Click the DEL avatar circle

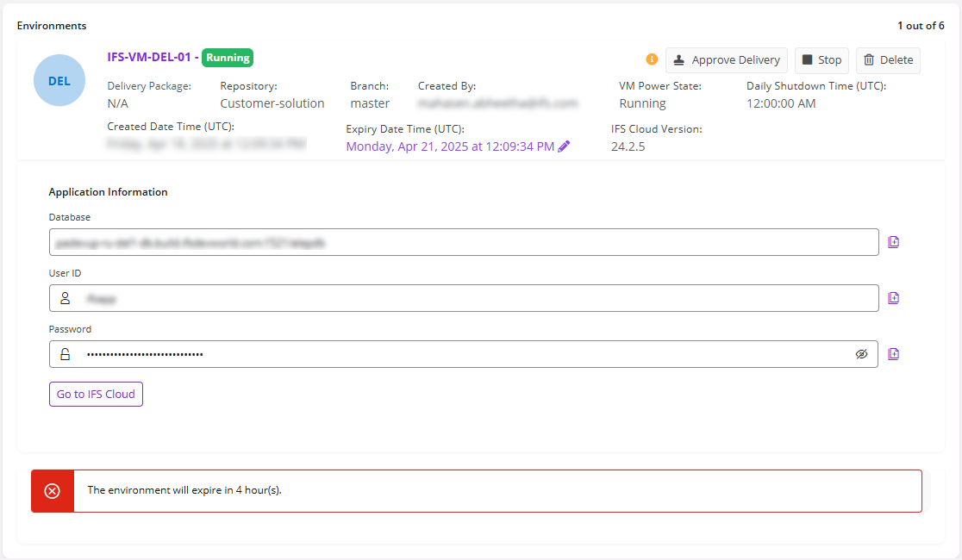point(59,80)
